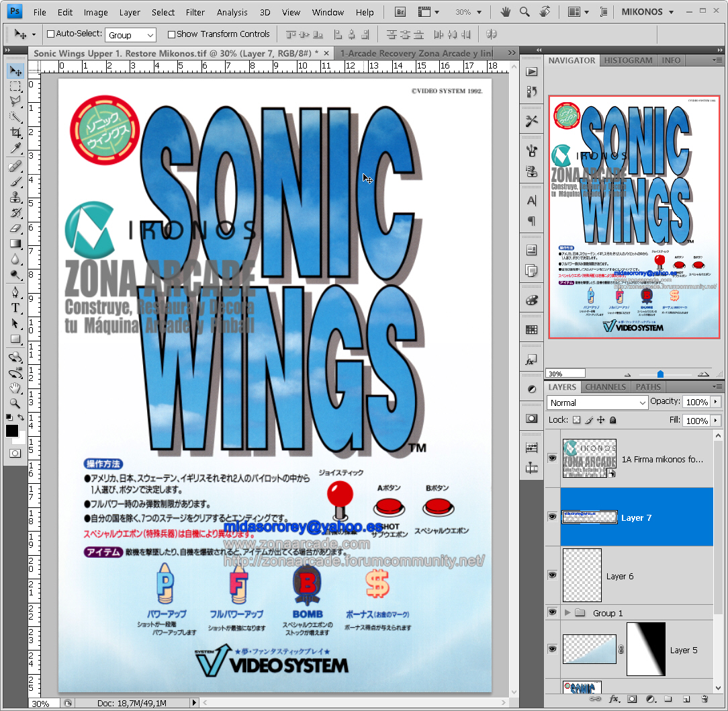Viewport: 728px width, 711px height.
Task: Click the foreground color swatch
Action: (x=11, y=431)
